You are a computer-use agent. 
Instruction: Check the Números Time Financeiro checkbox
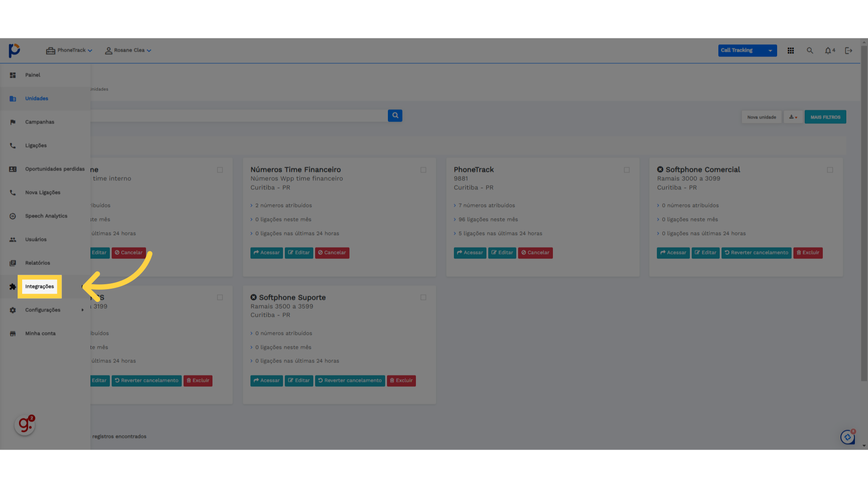(423, 170)
